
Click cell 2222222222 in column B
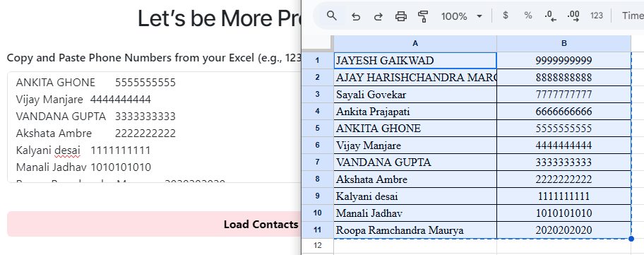[564, 179]
